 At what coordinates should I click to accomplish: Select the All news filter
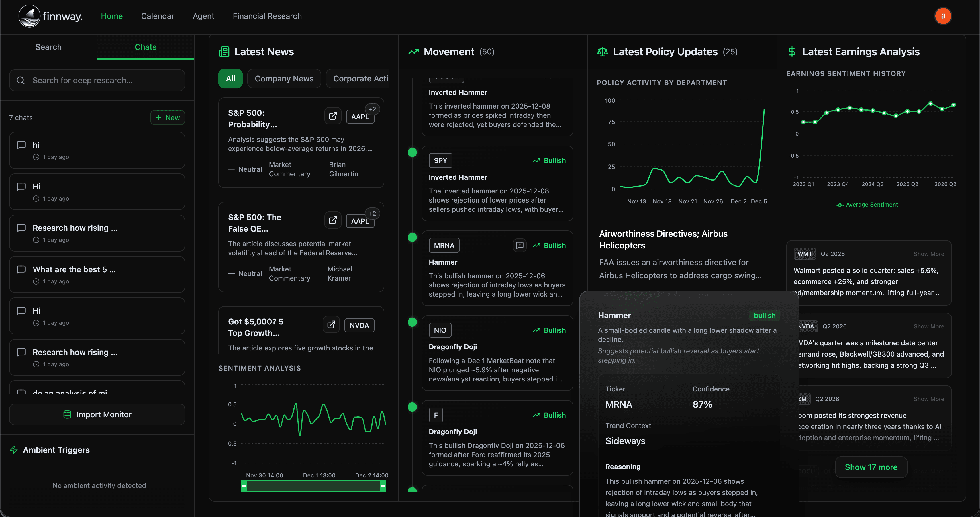coord(230,79)
